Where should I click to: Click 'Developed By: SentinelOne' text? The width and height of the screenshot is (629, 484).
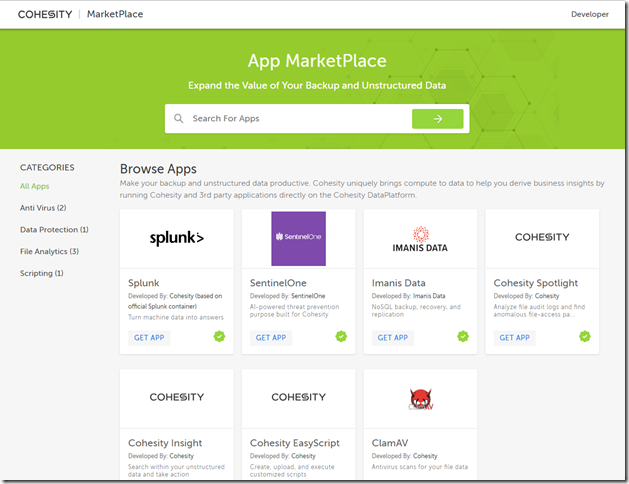(287, 296)
